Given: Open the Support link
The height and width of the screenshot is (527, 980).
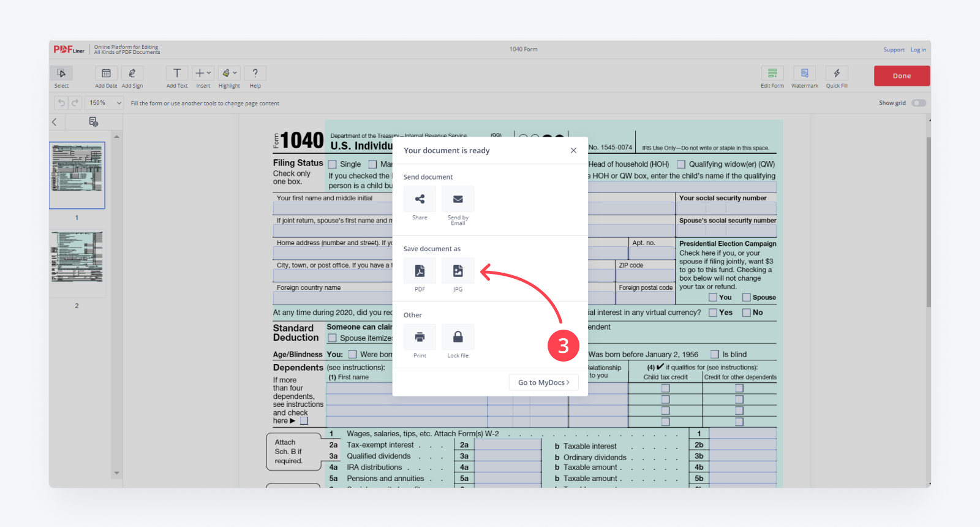Looking at the screenshot, I should tap(894, 50).
